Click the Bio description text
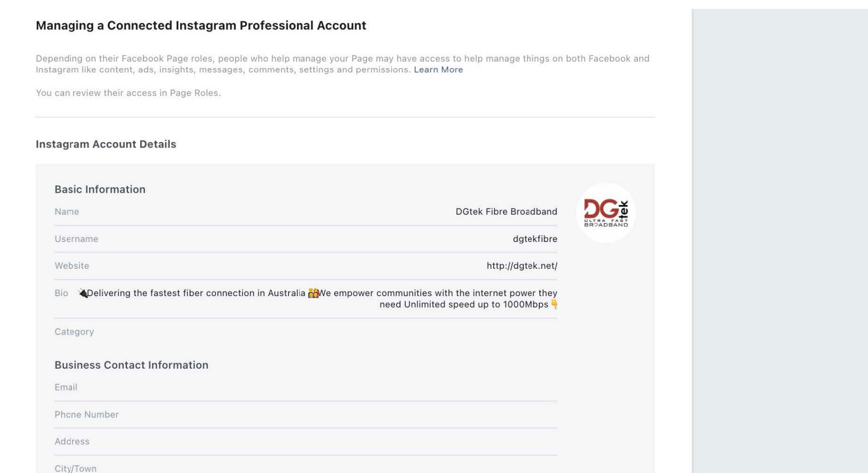The height and width of the screenshot is (473, 868). click(318, 299)
